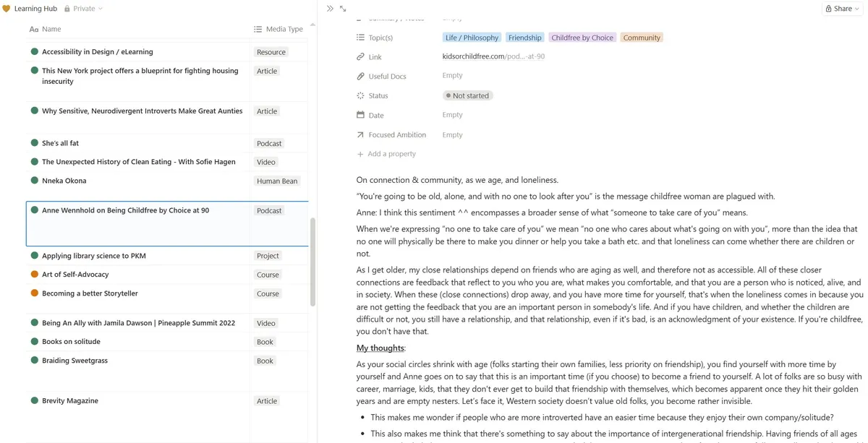The image size is (868, 443).
Task: Collapse the side peek with double-chevron icon
Action: point(330,9)
